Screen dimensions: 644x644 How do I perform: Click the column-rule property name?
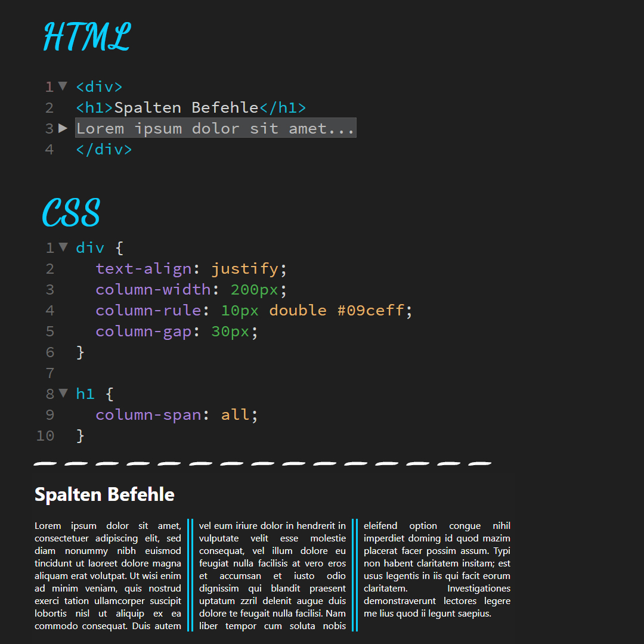click(x=148, y=310)
